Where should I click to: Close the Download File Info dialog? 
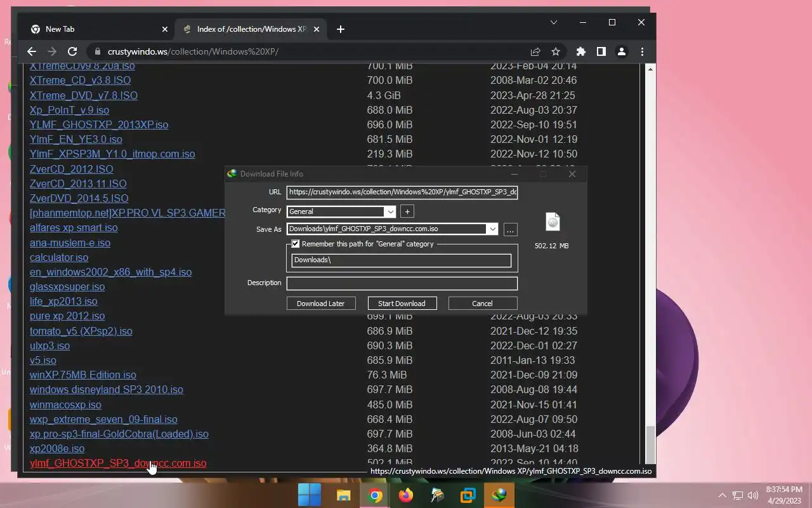point(572,174)
